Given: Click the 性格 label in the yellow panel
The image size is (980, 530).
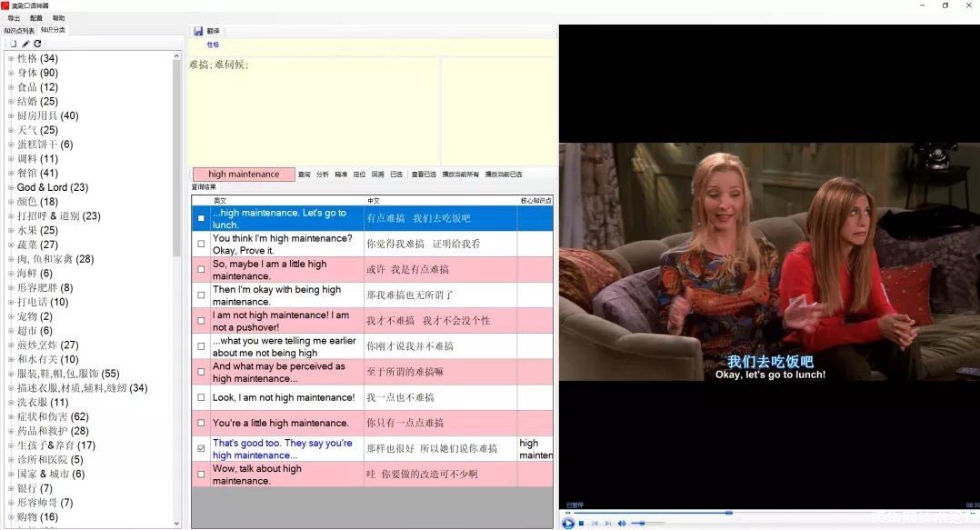Looking at the screenshot, I should click(x=213, y=45).
